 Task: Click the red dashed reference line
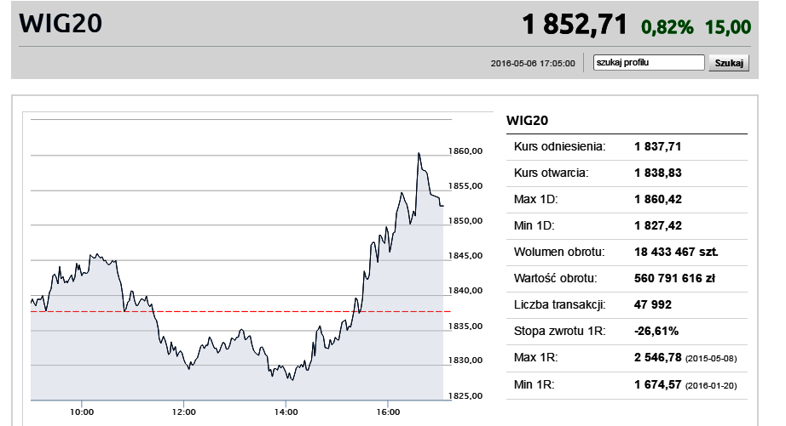click(x=241, y=312)
